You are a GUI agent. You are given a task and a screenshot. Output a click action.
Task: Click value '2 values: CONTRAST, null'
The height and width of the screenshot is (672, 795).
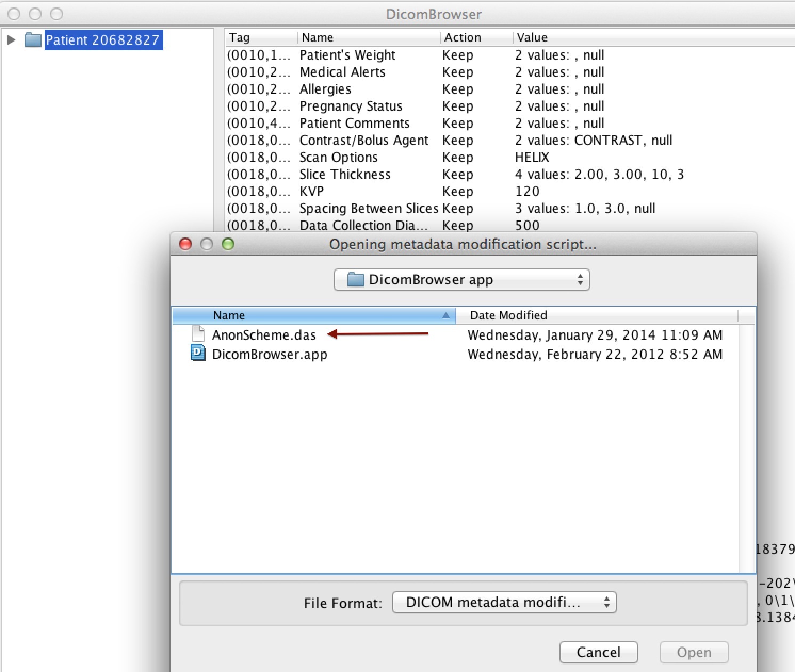(594, 140)
